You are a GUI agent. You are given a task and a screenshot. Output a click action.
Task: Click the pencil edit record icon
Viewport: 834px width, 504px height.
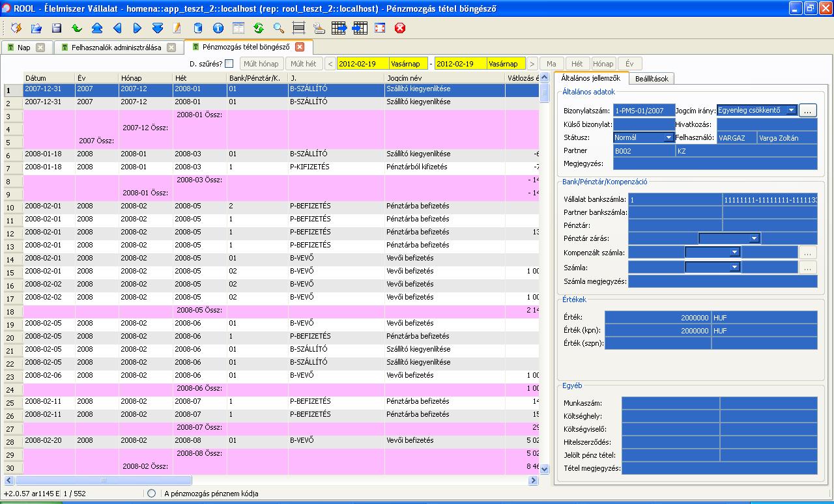click(x=177, y=28)
